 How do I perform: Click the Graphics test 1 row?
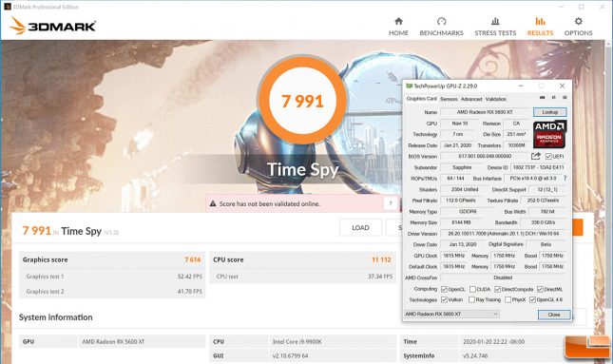click(x=112, y=277)
